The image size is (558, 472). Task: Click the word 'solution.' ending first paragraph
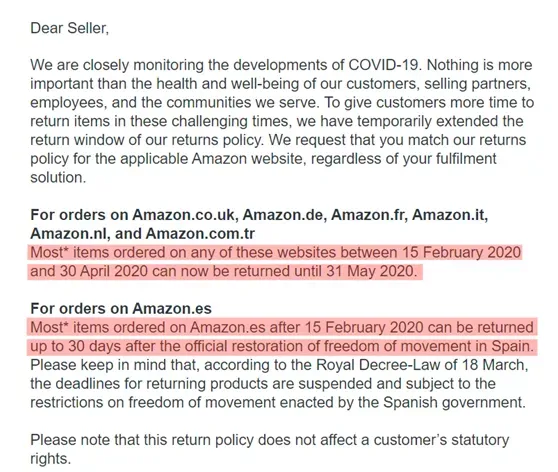(x=58, y=178)
